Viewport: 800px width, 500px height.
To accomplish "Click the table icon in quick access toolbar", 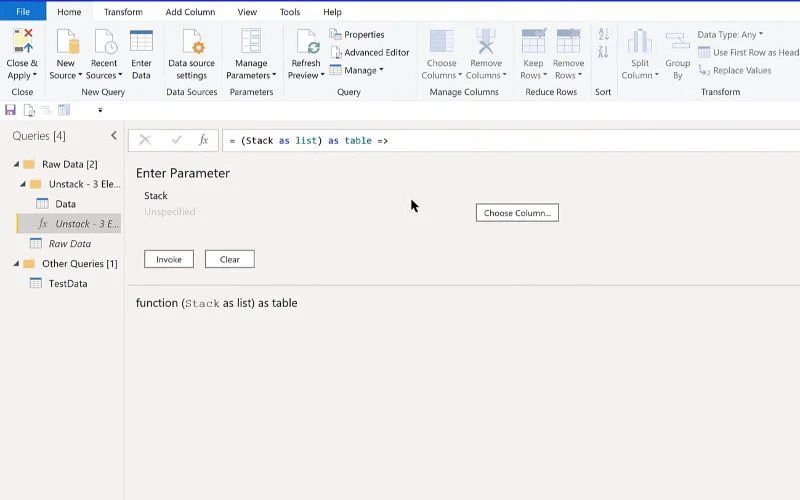I will coord(64,110).
